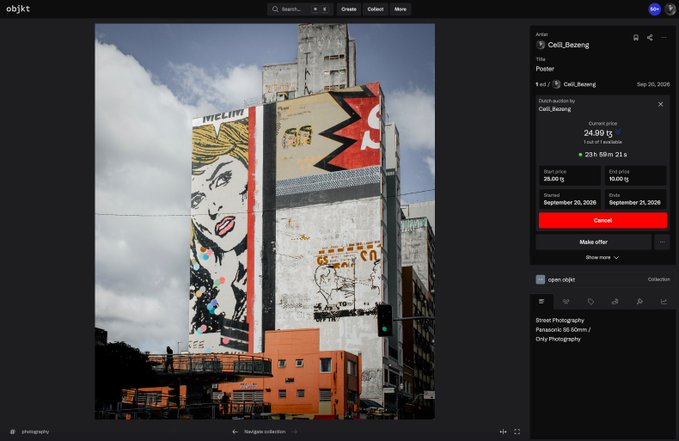Click the End price 10.00 box
This screenshot has width=679, height=441.
pyautogui.click(x=635, y=175)
